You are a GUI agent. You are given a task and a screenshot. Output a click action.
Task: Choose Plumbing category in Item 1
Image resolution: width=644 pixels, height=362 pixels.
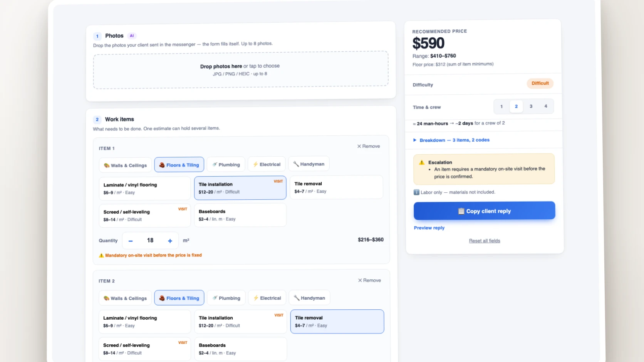[x=226, y=164]
